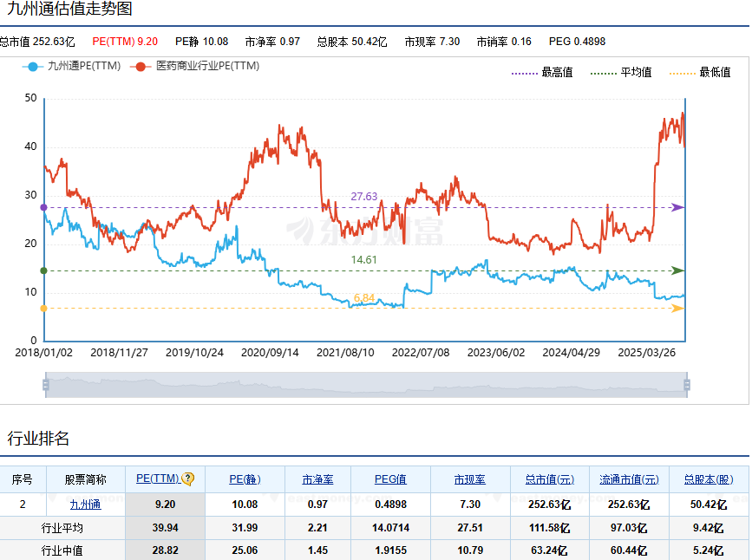
Task: Click the 九州通估值走势图 section title
Action: click(69, 9)
